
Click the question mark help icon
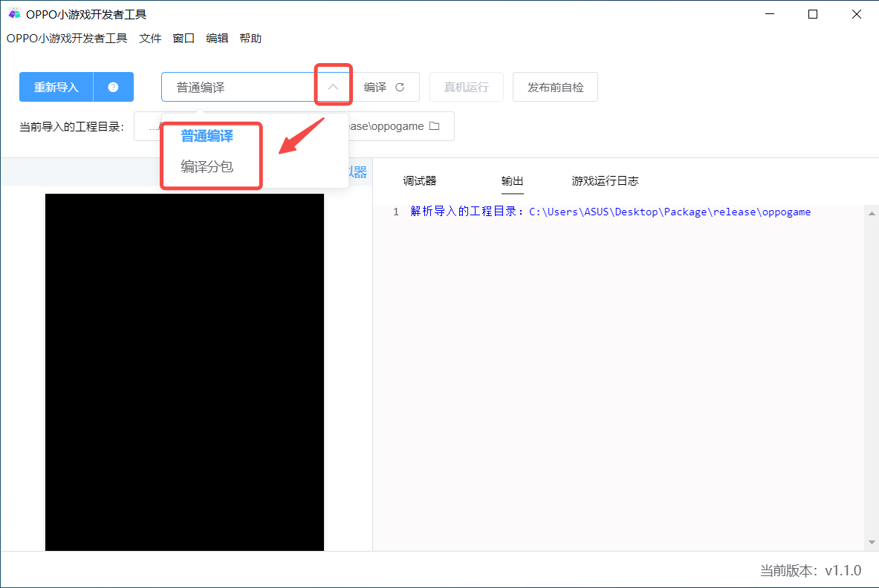coord(113,87)
